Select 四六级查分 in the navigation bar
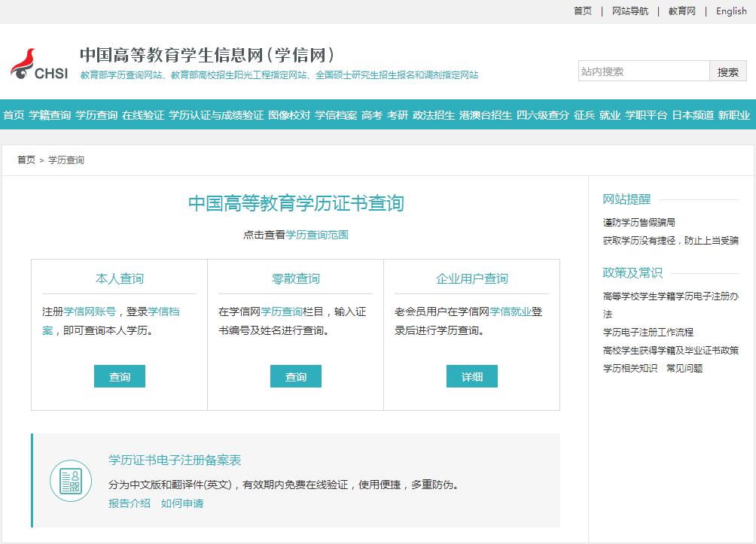Image resolution: width=756 pixels, height=544 pixels. point(543,115)
